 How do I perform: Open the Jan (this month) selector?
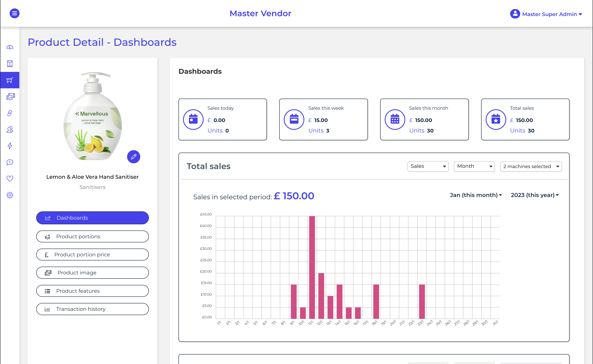pyautogui.click(x=476, y=195)
